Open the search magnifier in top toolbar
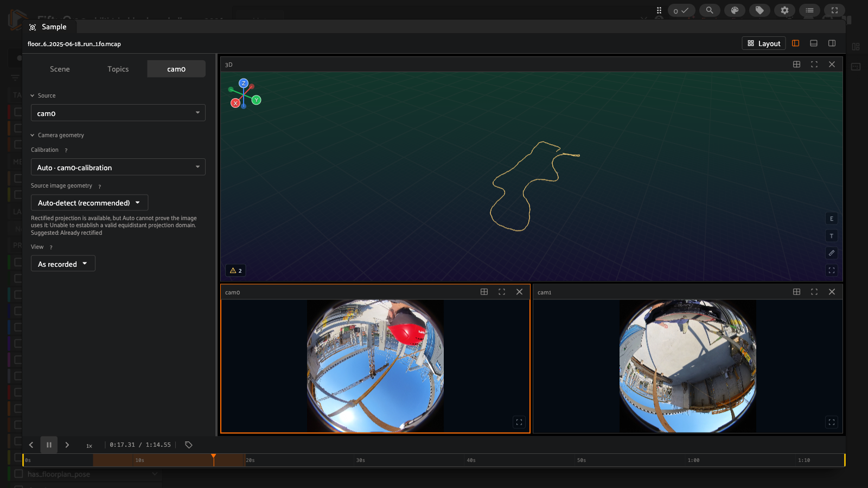 pos(709,10)
